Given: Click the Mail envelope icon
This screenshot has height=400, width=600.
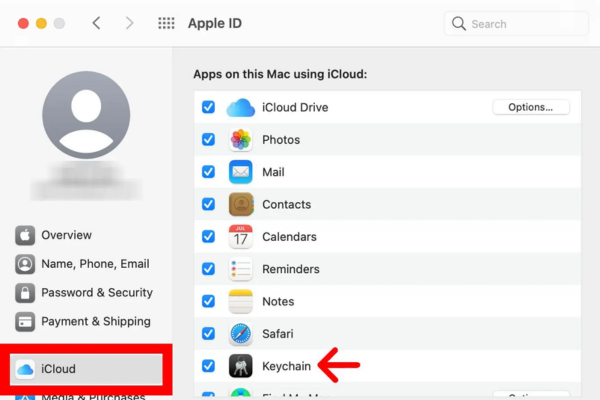Looking at the screenshot, I should pos(241,172).
